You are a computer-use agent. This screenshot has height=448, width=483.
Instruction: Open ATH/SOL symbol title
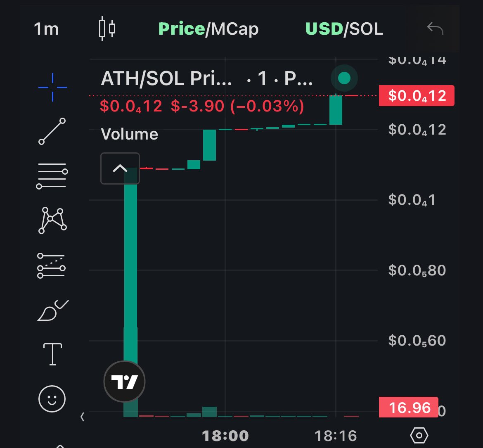[x=166, y=78]
